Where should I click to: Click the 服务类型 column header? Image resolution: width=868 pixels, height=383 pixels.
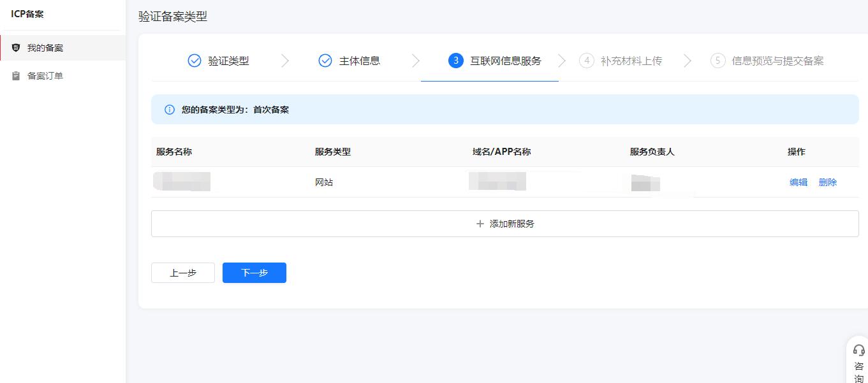(333, 152)
